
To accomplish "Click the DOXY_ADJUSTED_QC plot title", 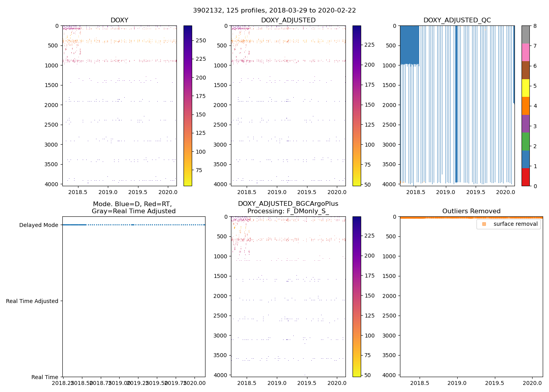I will [x=457, y=20].
